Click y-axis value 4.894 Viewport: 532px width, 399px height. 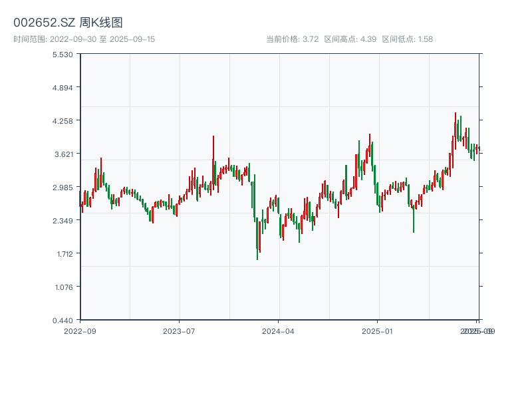click(x=63, y=88)
